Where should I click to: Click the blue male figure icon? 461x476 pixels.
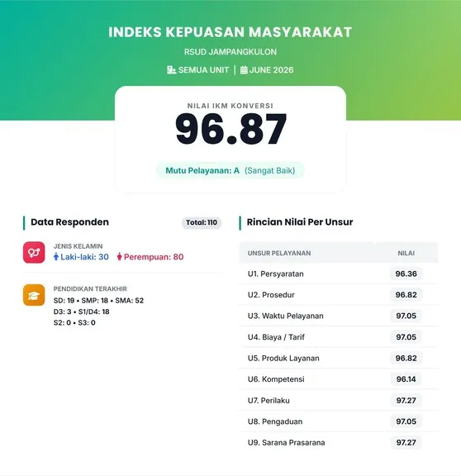[x=56, y=257]
